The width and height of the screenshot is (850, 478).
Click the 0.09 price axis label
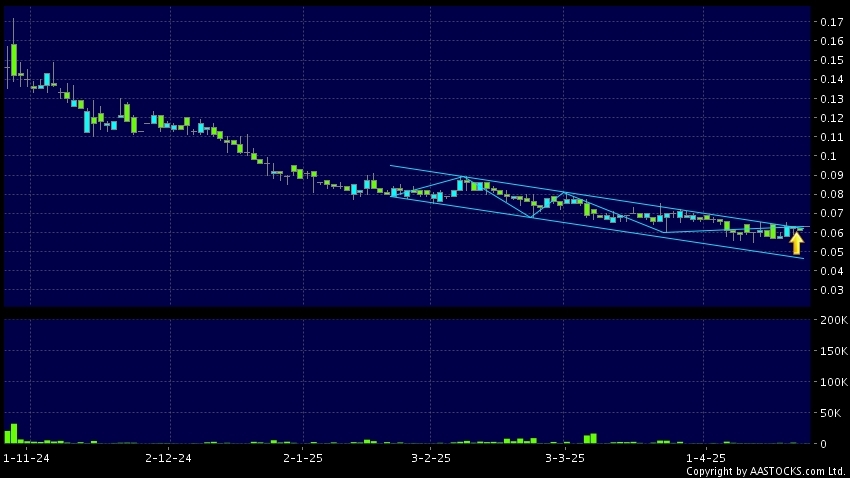tap(832, 176)
